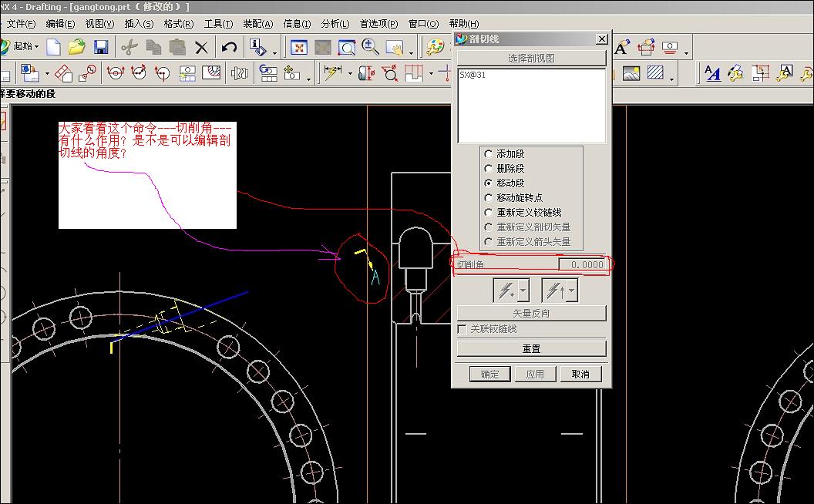Open dropdown arrow next to inferred dimension icon
This screenshot has width=814, height=504.
click(349, 73)
